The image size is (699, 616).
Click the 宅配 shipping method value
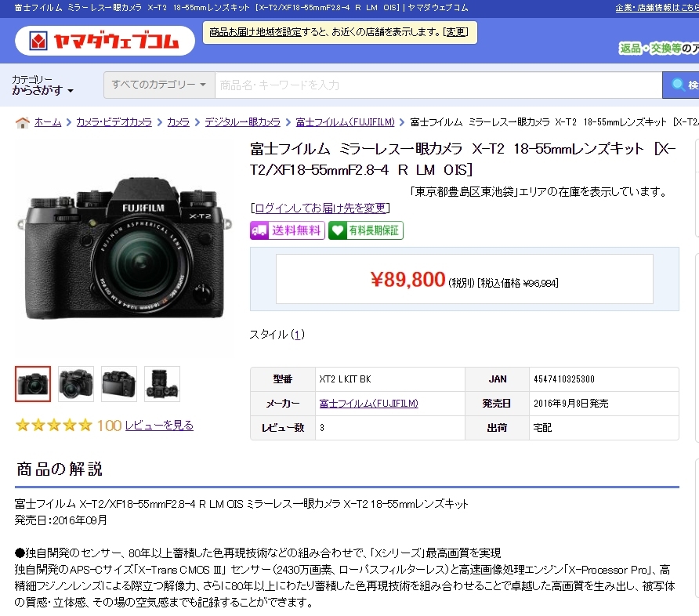click(542, 428)
